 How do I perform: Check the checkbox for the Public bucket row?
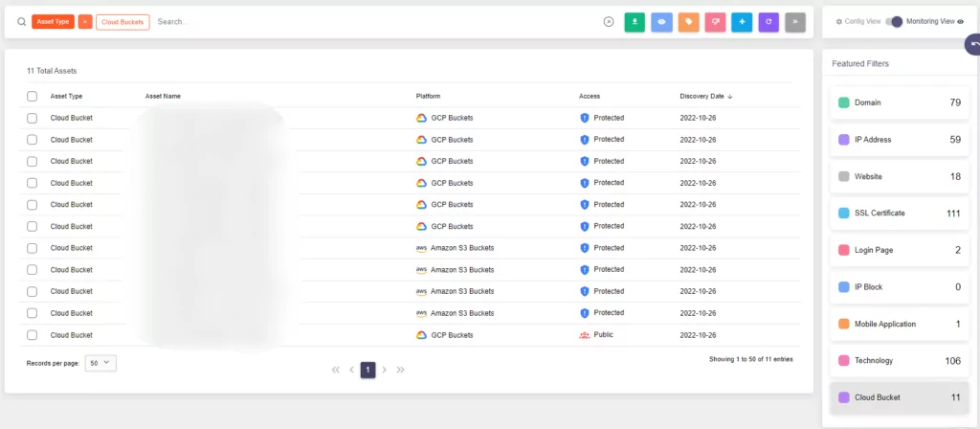[x=32, y=335]
